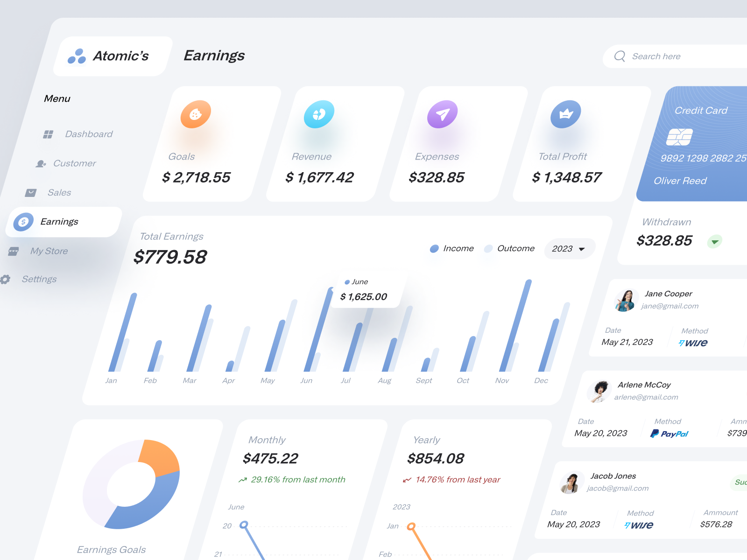Click the Total Earnings $779.58 value

170,257
